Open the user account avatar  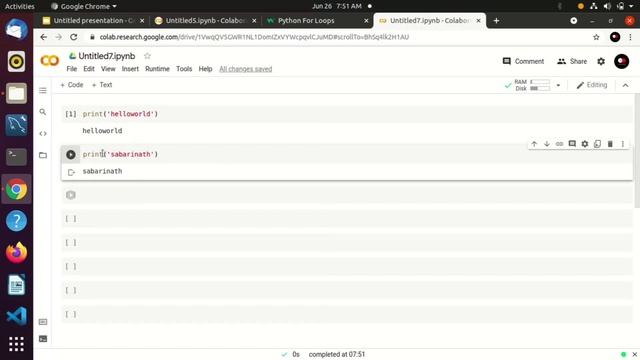coord(622,61)
